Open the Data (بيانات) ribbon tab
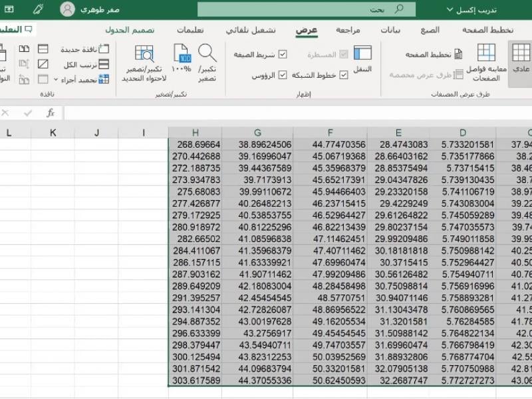This screenshot has width=532, height=399. [390, 30]
